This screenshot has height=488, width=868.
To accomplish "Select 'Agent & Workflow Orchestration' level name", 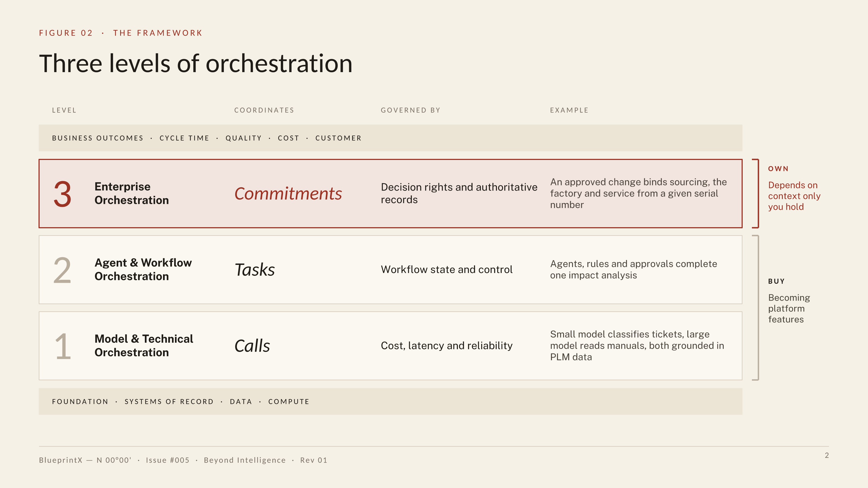I will tap(143, 269).
